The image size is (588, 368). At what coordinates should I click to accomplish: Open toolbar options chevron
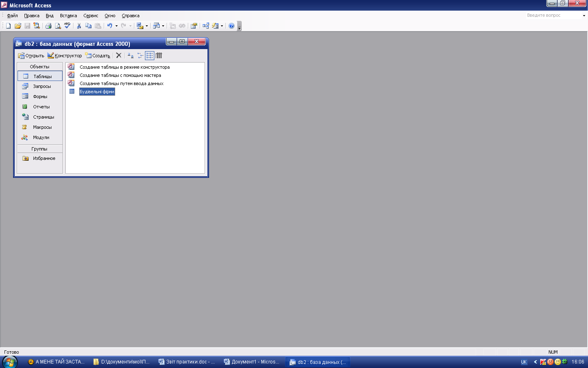(x=239, y=26)
